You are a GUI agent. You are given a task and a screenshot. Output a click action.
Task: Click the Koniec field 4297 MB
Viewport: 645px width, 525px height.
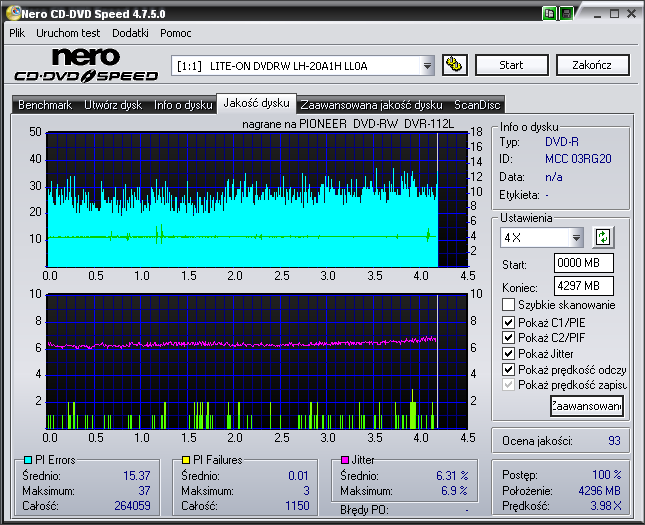pos(584,286)
